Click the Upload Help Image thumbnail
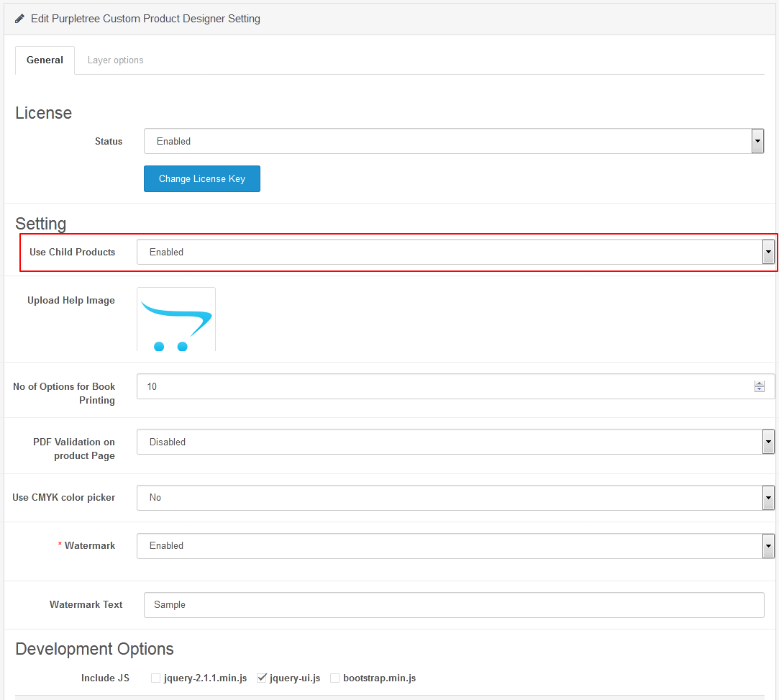This screenshot has width=779, height=700. (x=176, y=319)
